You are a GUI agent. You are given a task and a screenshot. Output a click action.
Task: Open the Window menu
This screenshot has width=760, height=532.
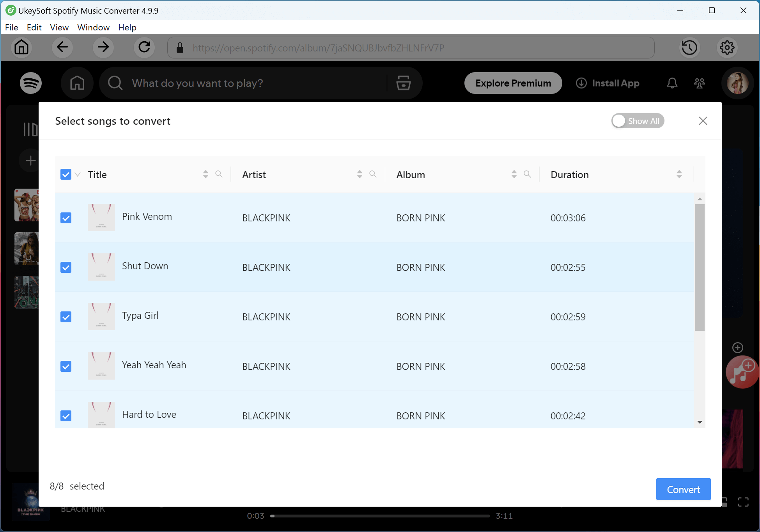93,27
